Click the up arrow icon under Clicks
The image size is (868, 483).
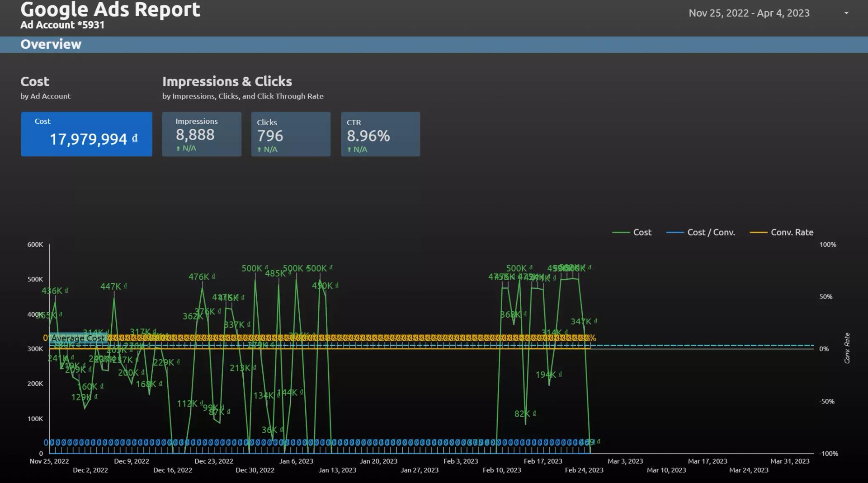259,150
